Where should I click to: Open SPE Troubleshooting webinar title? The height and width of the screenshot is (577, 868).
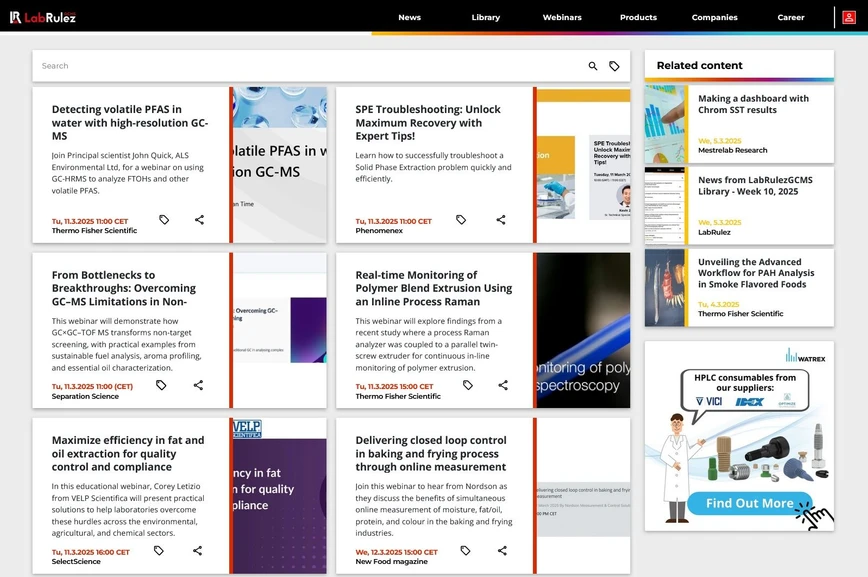tap(428, 122)
